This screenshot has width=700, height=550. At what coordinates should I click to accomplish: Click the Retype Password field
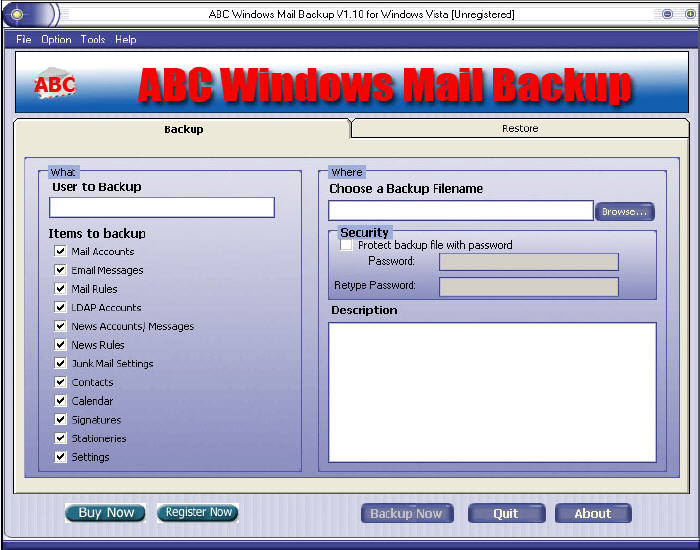pos(529,287)
